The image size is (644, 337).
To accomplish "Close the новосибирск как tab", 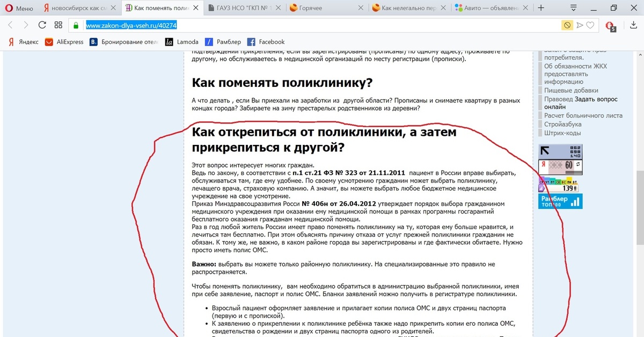I will tap(113, 9).
